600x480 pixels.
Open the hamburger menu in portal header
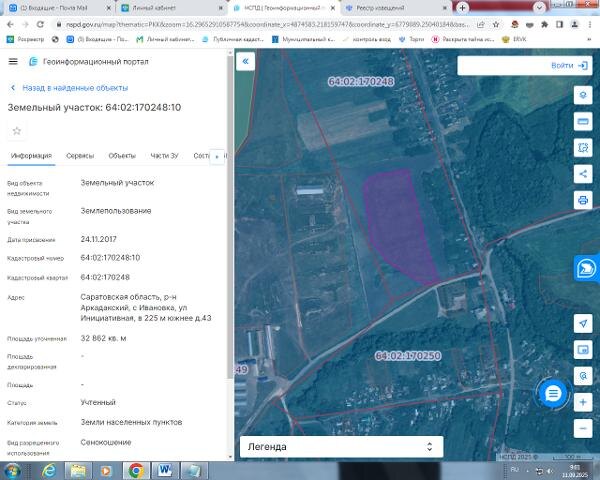tap(13, 61)
